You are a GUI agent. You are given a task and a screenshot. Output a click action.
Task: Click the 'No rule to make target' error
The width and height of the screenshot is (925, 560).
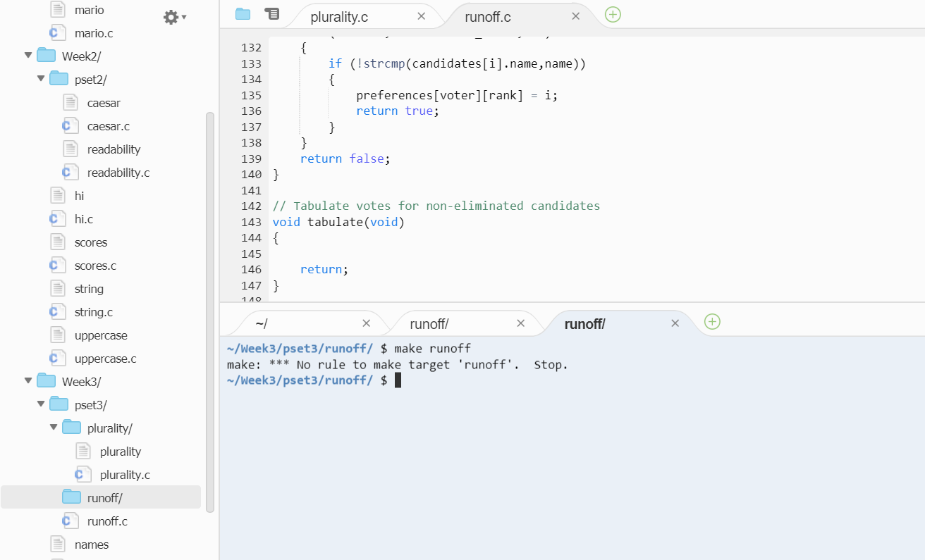point(397,365)
